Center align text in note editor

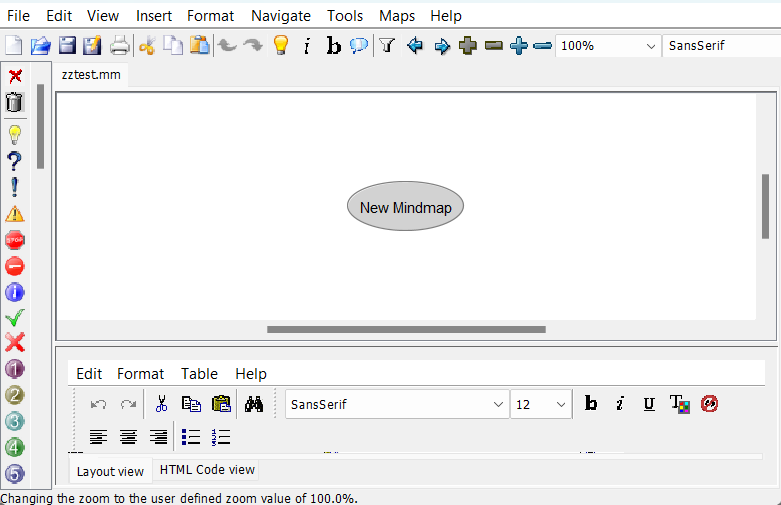click(x=128, y=437)
